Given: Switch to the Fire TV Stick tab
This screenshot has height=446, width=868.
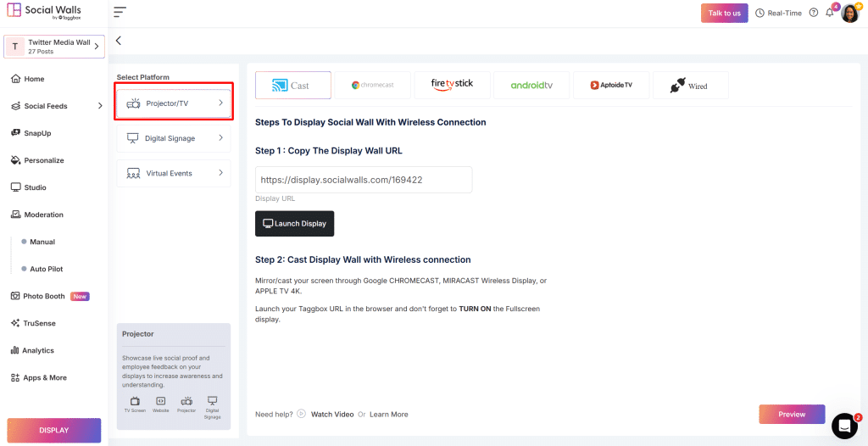Looking at the screenshot, I should pos(452,85).
